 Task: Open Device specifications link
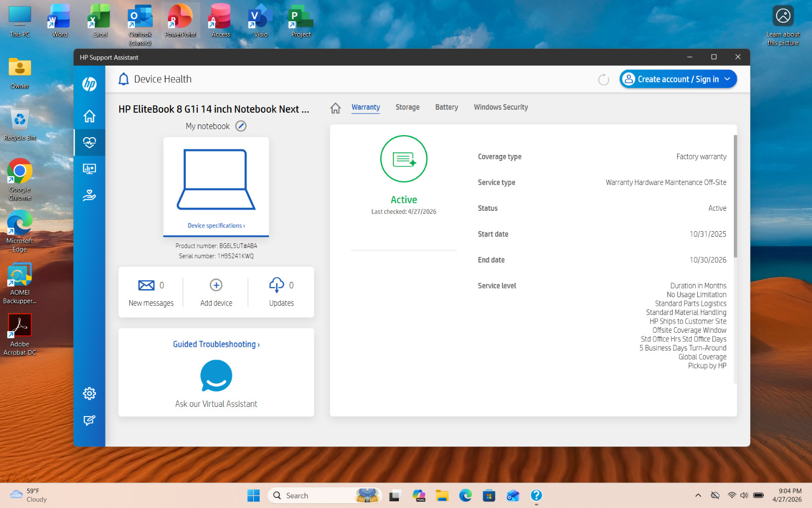pos(216,226)
